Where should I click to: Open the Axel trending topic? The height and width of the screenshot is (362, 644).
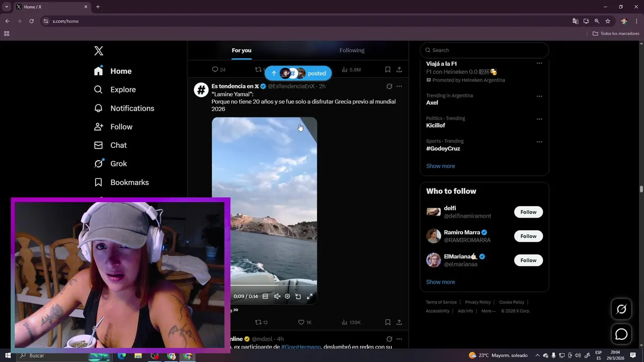pyautogui.click(x=432, y=103)
